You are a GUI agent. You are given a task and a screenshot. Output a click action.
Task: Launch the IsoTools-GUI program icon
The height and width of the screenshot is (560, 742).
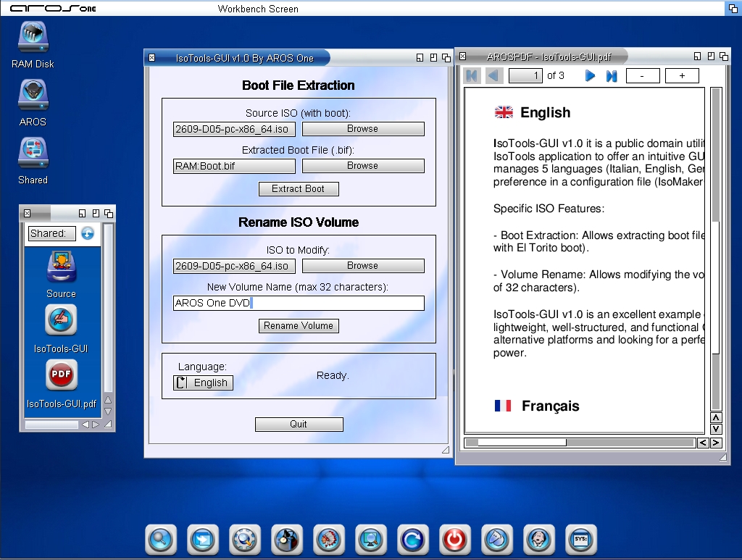[61, 320]
